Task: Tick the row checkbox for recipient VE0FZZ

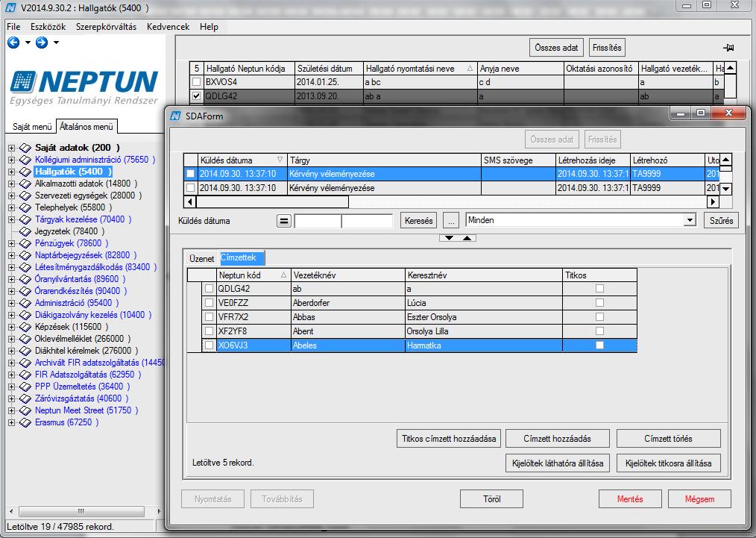Action: [x=209, y=303]
